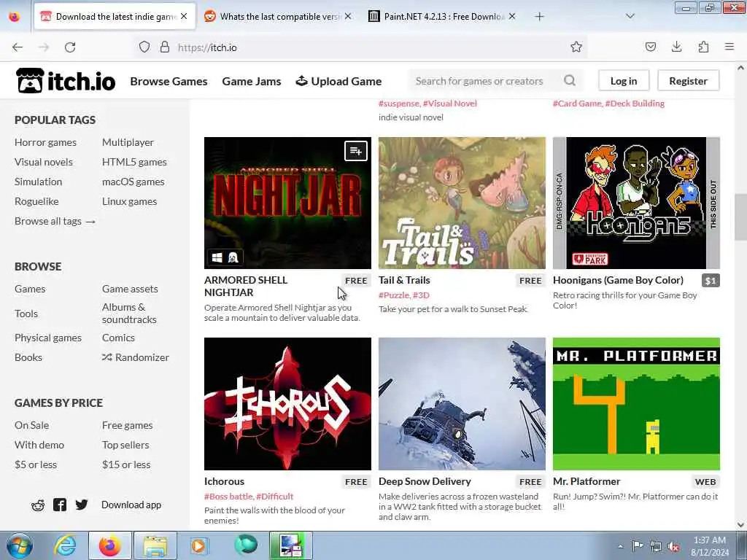This screenshot has width=747, height=560.
Task: Click the muted volume icon in system tray
Action: click(x=673, y=547)
